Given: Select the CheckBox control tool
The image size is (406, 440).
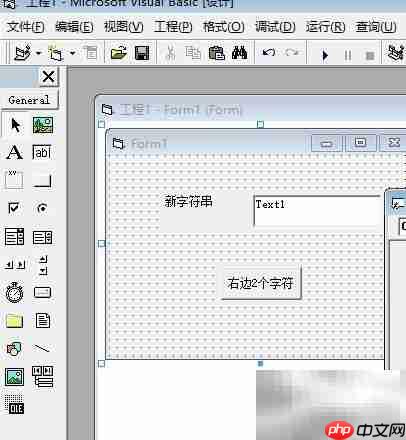Looking at the screenshot, I should (x=14, y=208).
